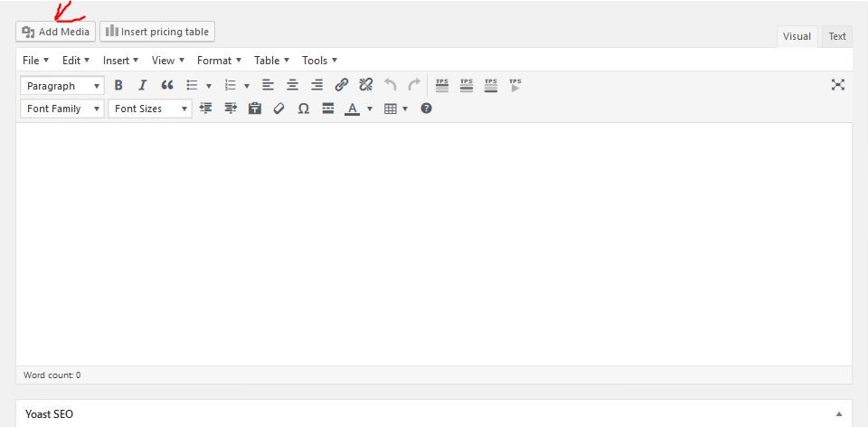Insert Read More tag
Image resolution: width=868 pixels, height=427 pixels.
(327, 109)
